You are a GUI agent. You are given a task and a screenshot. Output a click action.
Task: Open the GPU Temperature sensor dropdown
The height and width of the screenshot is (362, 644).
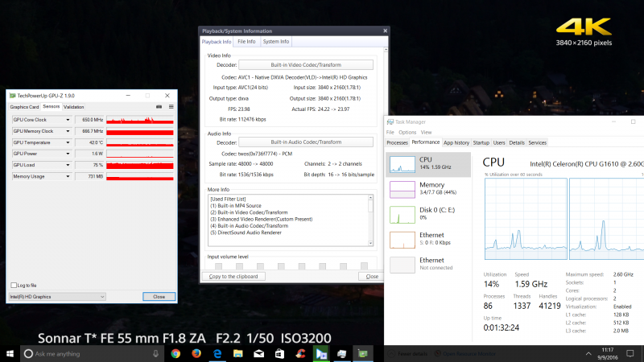click(x=68, y=142)
